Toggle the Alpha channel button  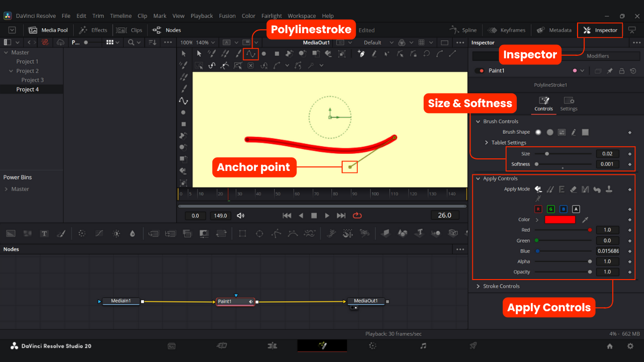click(576, 209)
